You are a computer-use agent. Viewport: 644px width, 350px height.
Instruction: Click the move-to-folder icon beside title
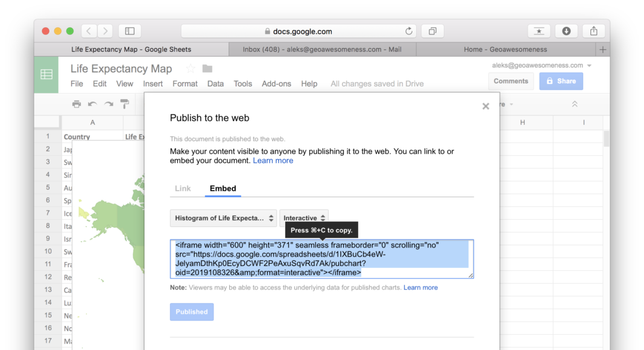click(x=207, y=69)
